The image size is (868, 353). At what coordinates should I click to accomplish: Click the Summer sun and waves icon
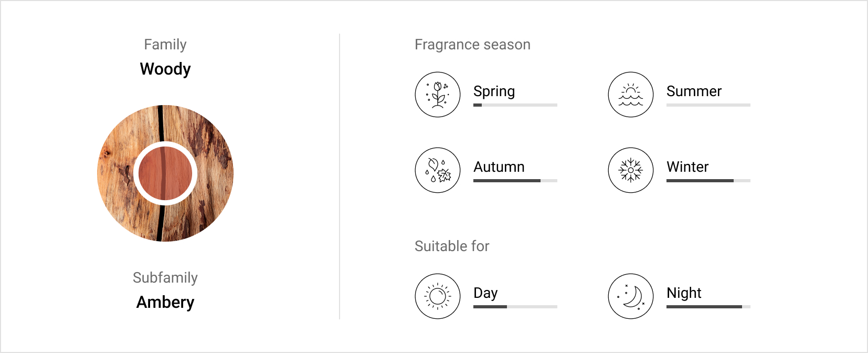pos(631,95)
